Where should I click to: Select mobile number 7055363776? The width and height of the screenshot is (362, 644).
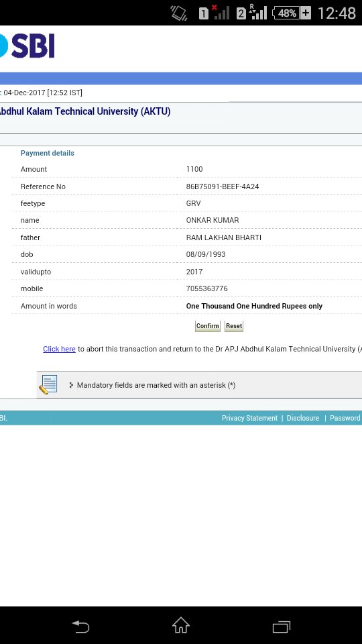(x=207, y=288)
